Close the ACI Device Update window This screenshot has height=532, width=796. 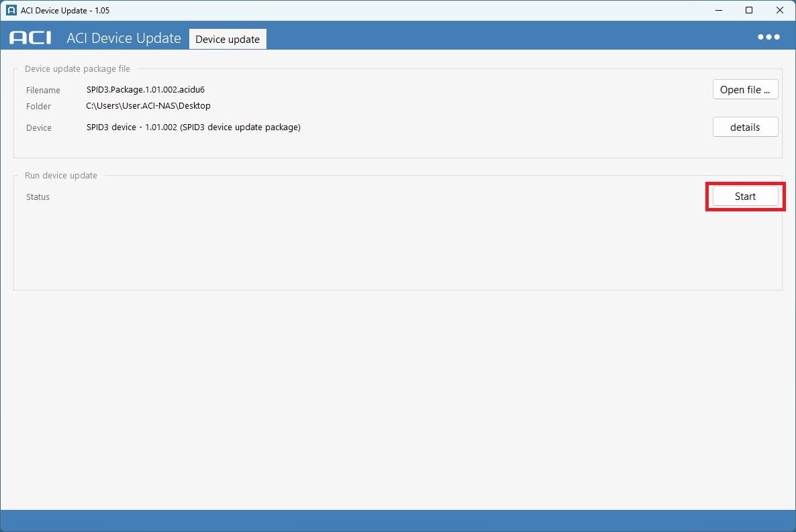(x=780, y=10)
